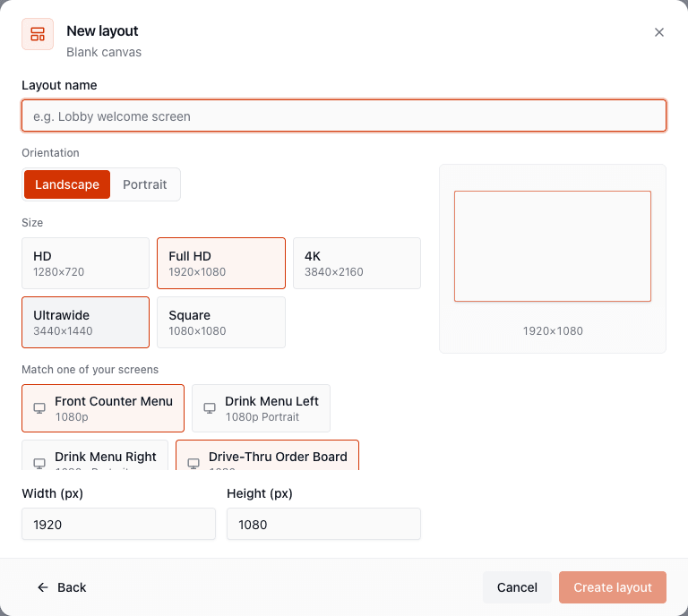Click the Create layout button

(613, 587)
